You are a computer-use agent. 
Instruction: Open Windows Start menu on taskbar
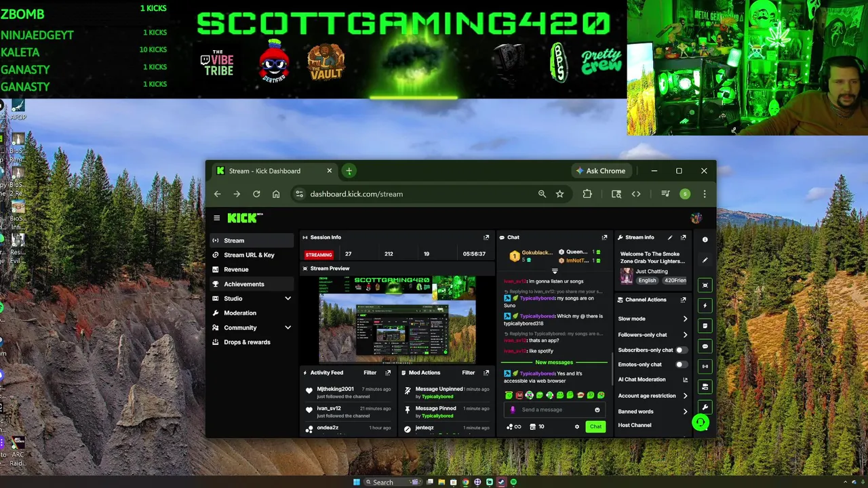point(357,482)
